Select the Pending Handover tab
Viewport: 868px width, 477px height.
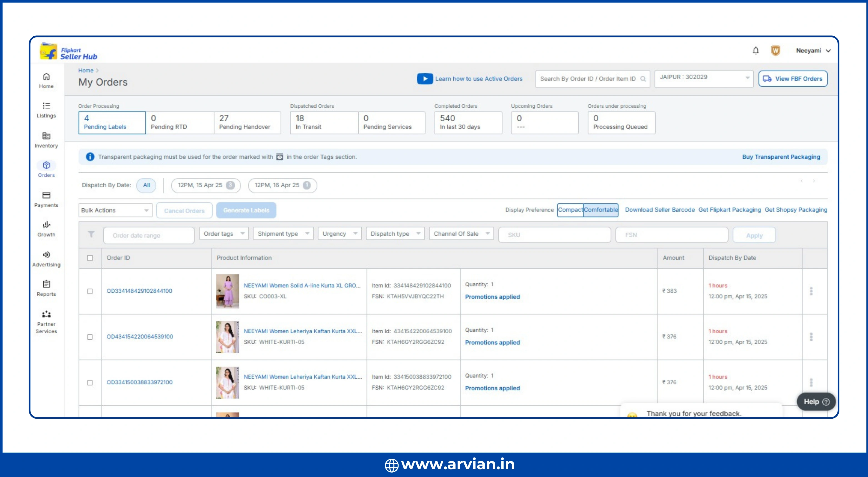click(x=248, y=123)
